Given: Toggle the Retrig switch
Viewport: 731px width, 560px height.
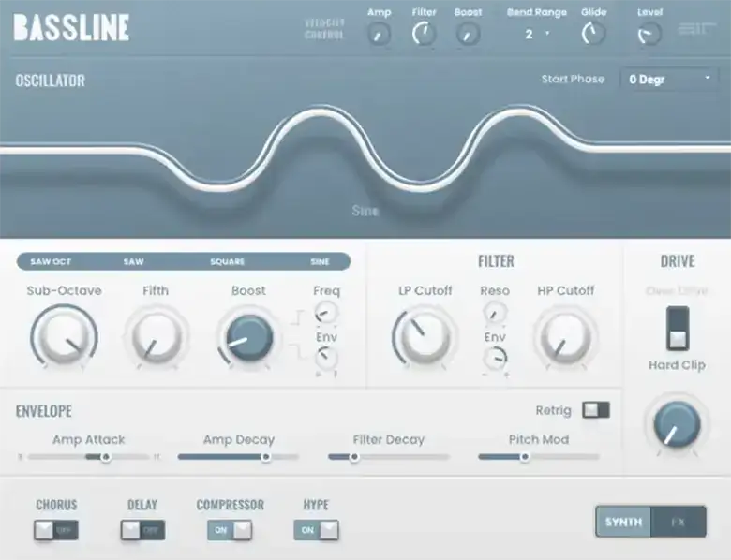Looking at the screenshot, I should point(596,410).
